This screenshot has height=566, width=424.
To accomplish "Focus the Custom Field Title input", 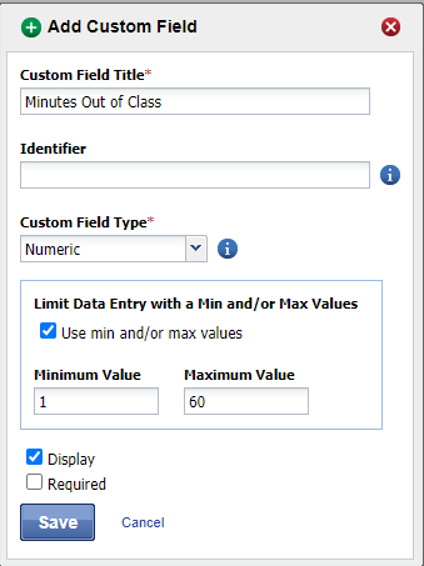I will click(x=195, y=101).
